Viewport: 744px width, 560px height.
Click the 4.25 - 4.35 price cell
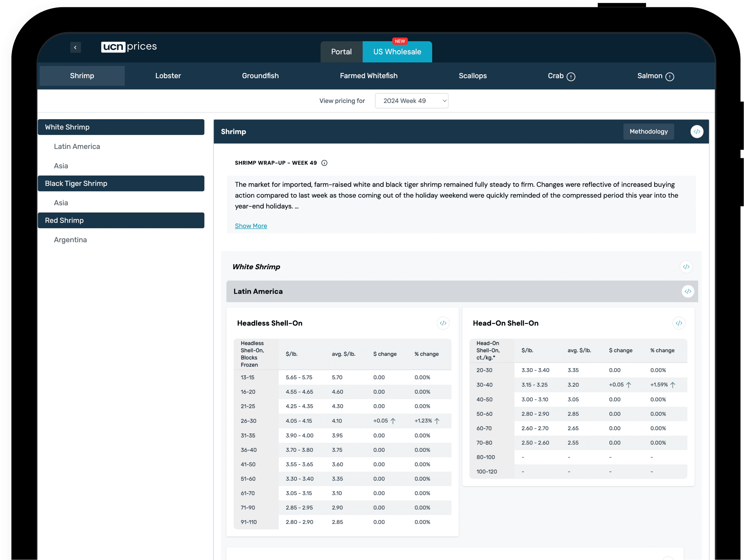(x=299, y=406)
